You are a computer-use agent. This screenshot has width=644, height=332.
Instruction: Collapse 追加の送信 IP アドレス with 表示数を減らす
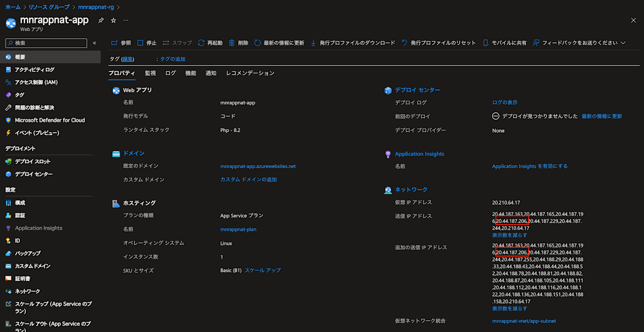point(509,308)
